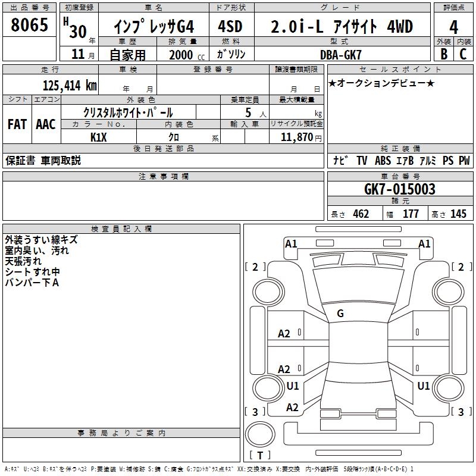Select car name インプレッサG4
Screen dimensions: 476x476
tap(154, 26)
